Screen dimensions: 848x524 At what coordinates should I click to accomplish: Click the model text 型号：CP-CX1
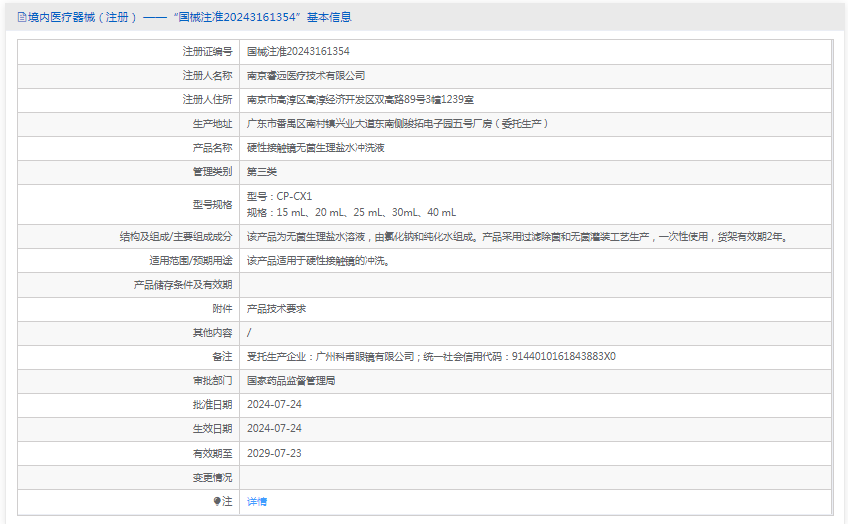[279, 196]
